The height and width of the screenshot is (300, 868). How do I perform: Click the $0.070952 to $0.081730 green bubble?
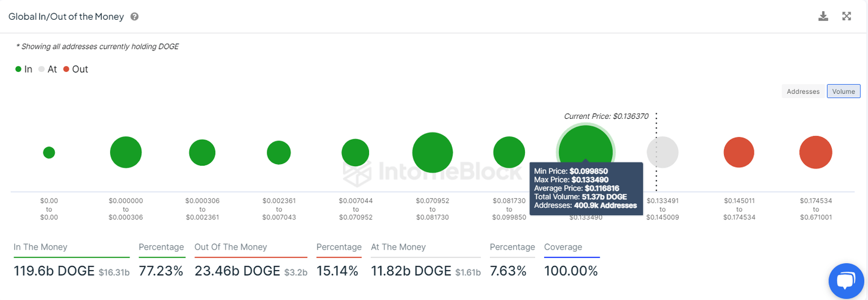(432, 152)
